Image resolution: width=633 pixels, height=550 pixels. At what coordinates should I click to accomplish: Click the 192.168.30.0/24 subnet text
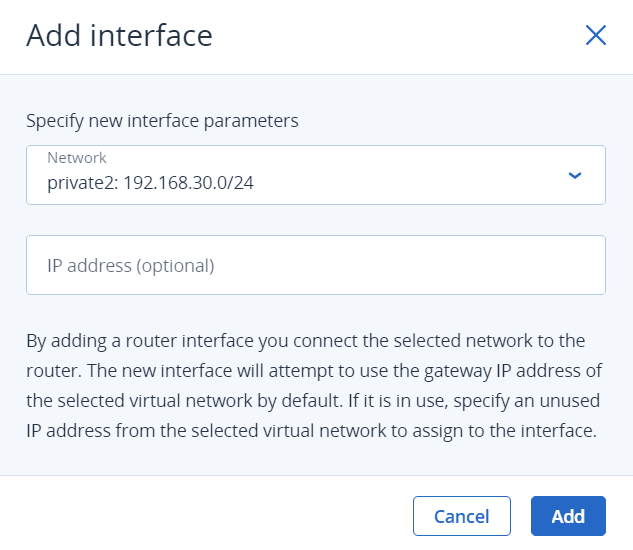pos(189,183)
